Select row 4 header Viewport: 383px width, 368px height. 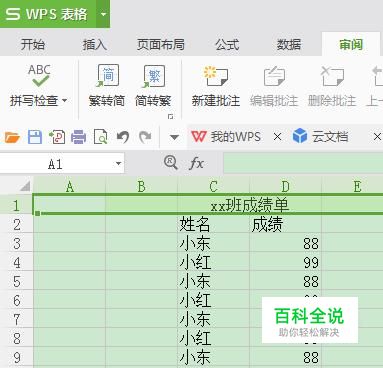(16, 262)
